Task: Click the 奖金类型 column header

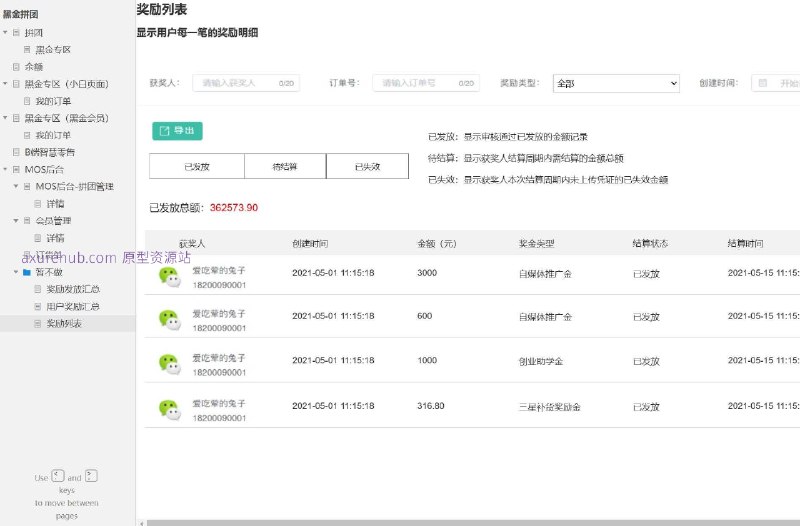Action: pyautogui.click(x=536, y=244)
